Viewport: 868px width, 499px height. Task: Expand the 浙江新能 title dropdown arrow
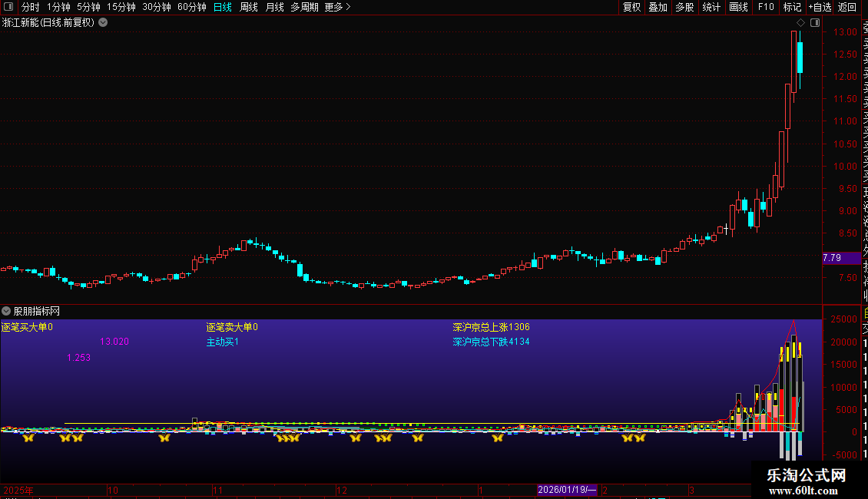[103, 23]
